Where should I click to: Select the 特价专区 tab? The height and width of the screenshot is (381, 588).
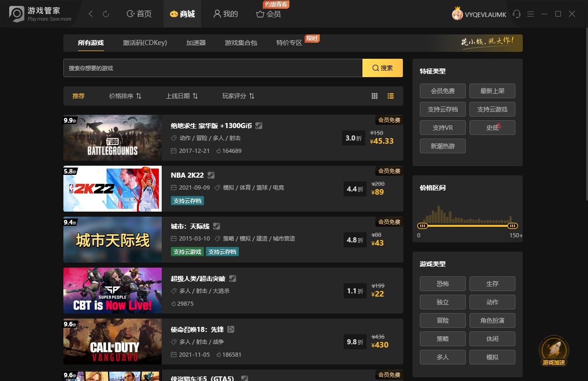(289, 43)
